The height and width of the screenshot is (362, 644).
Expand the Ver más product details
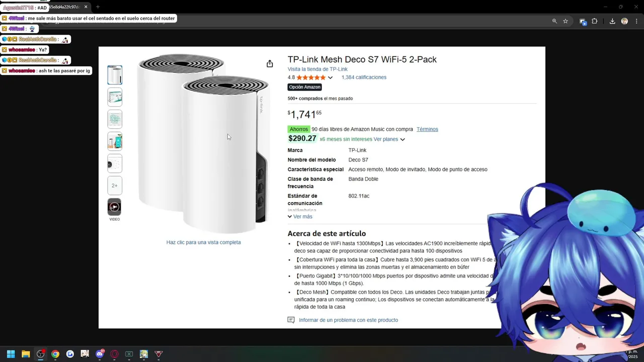[300, 217]
